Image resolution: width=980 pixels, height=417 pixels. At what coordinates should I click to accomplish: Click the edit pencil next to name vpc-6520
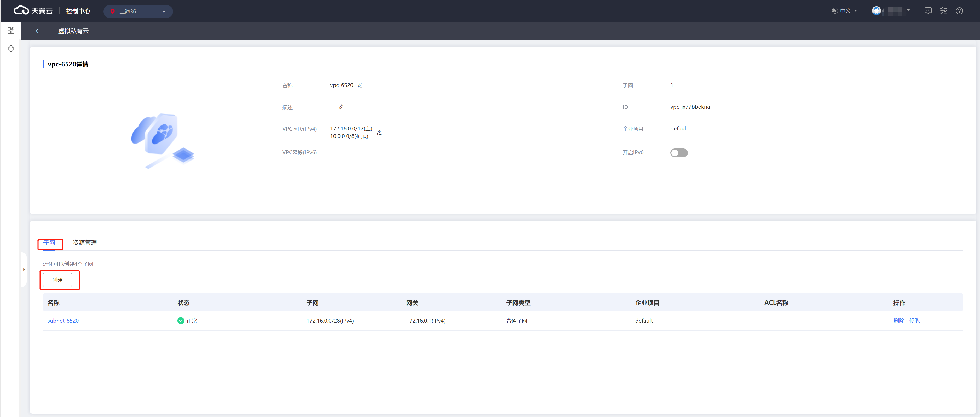[x=360, y=85]
